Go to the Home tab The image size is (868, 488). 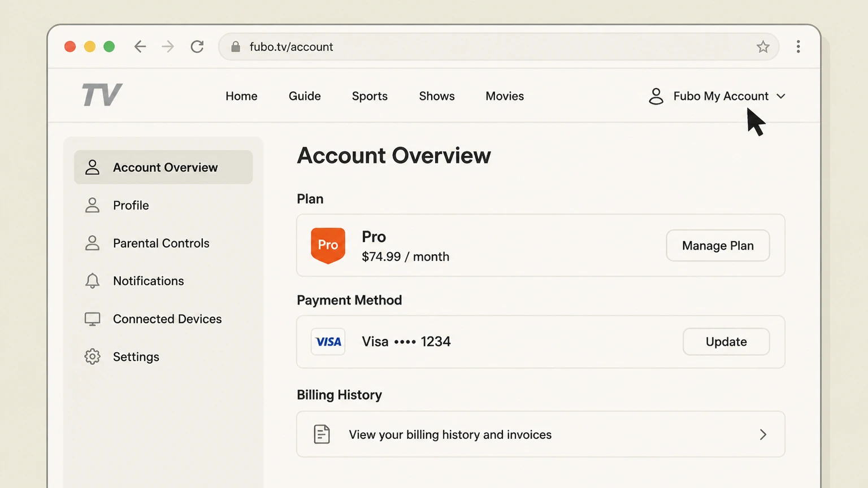click(x=241, y=96)
